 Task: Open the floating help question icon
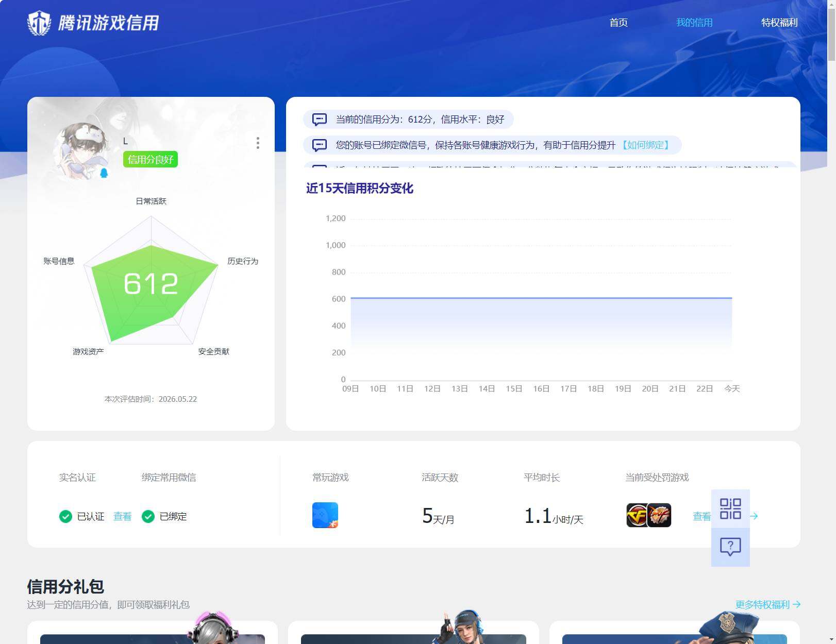click(730, 547)
